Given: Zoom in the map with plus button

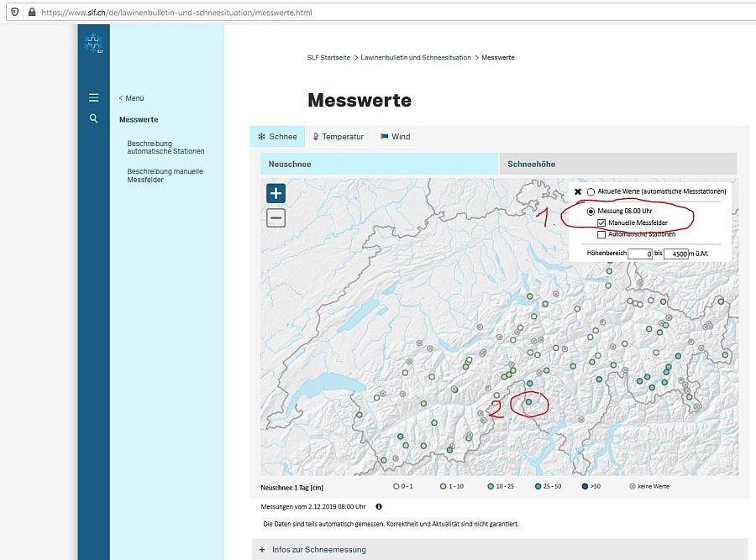Looking at the screenshot, I should point(276,193).
